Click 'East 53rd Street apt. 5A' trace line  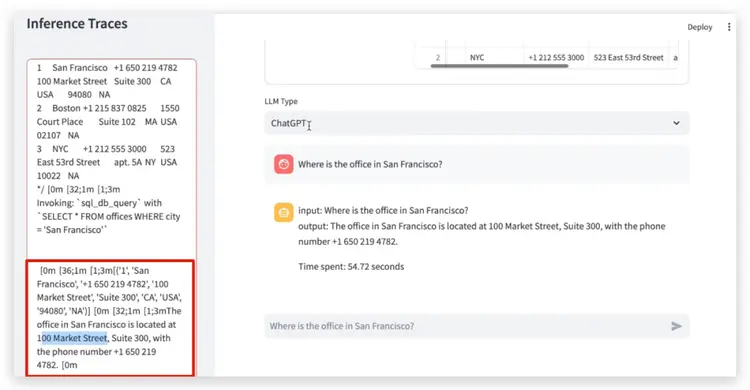click(107, 162)
